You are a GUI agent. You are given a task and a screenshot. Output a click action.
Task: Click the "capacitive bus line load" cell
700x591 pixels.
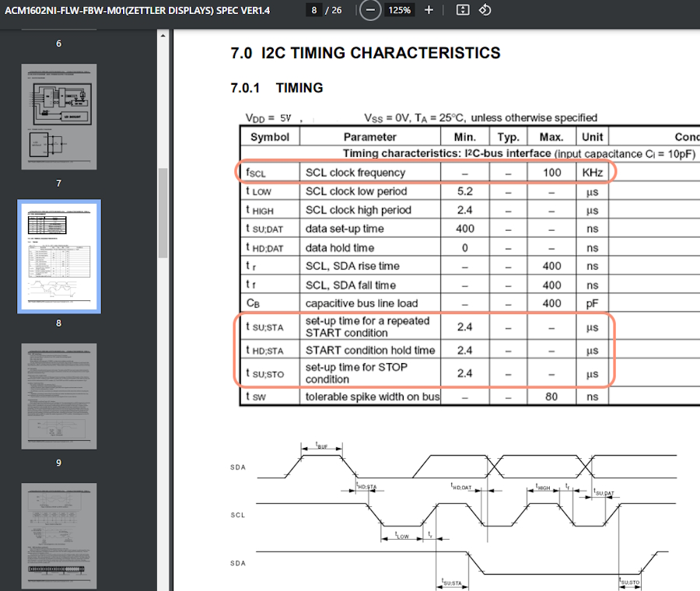362,303
